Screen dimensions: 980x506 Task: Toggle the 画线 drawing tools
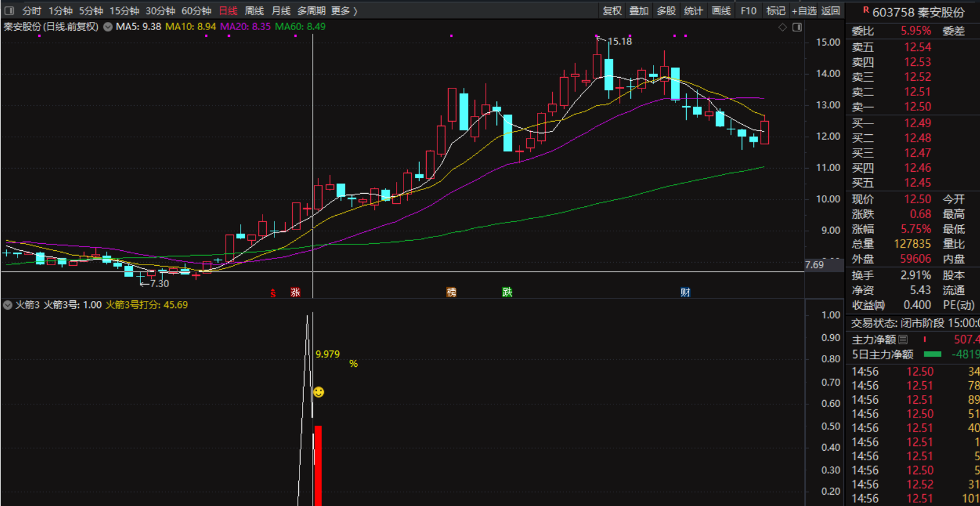click(x=721, y=11)
